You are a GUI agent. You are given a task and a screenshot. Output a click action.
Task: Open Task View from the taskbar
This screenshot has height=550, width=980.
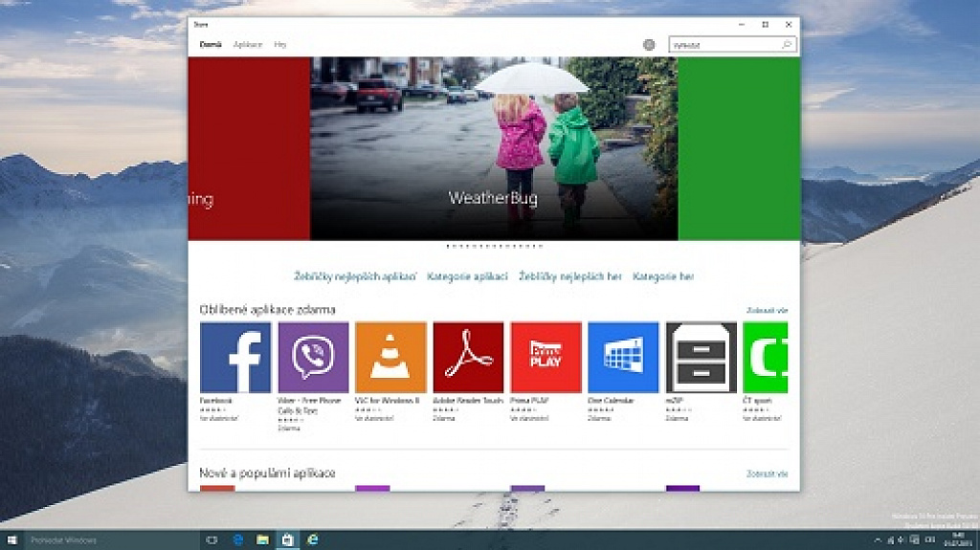point(212,540)
